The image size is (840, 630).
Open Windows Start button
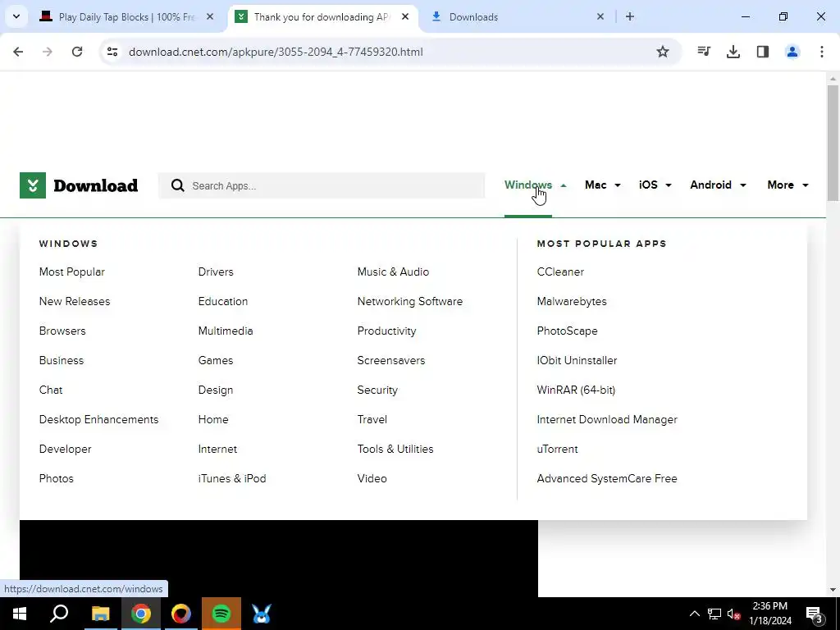20,614
